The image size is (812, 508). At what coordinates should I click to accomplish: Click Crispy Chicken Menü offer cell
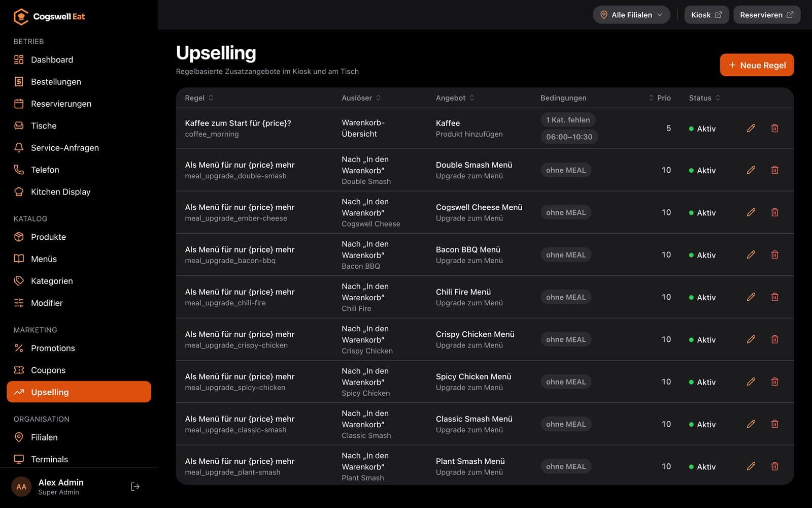(475, 339)
